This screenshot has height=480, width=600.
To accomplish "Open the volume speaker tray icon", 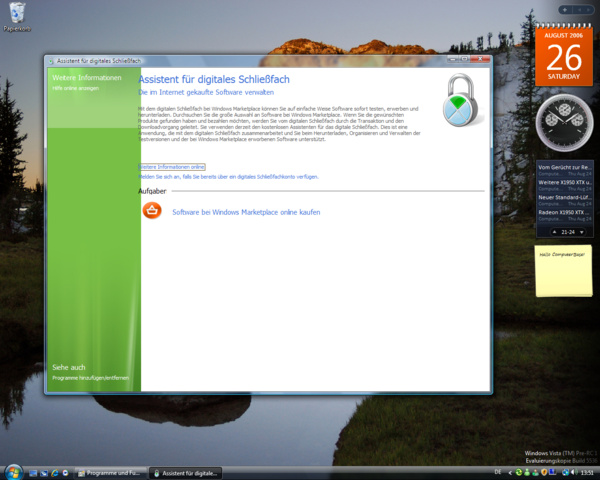I will point(574,473).
